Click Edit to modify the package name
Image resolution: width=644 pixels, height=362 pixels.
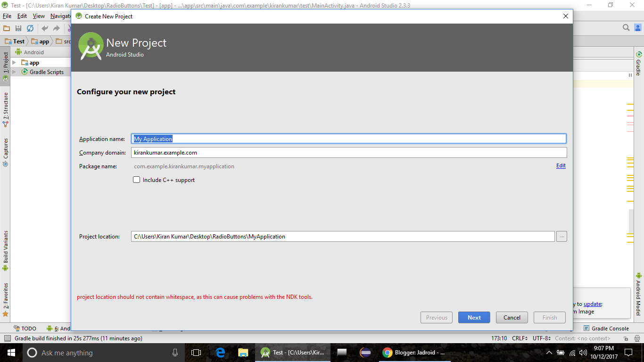(561, 165)
